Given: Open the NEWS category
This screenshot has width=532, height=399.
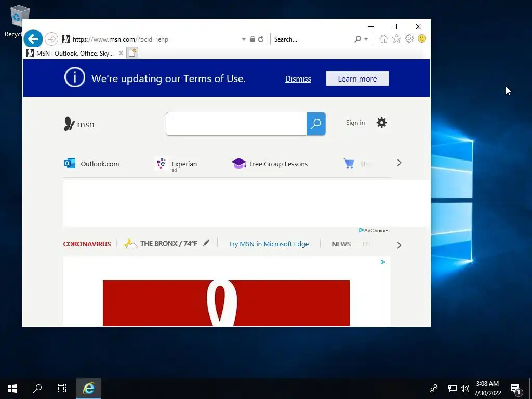Looking at the screenshot, I should [x=341, y=244].
